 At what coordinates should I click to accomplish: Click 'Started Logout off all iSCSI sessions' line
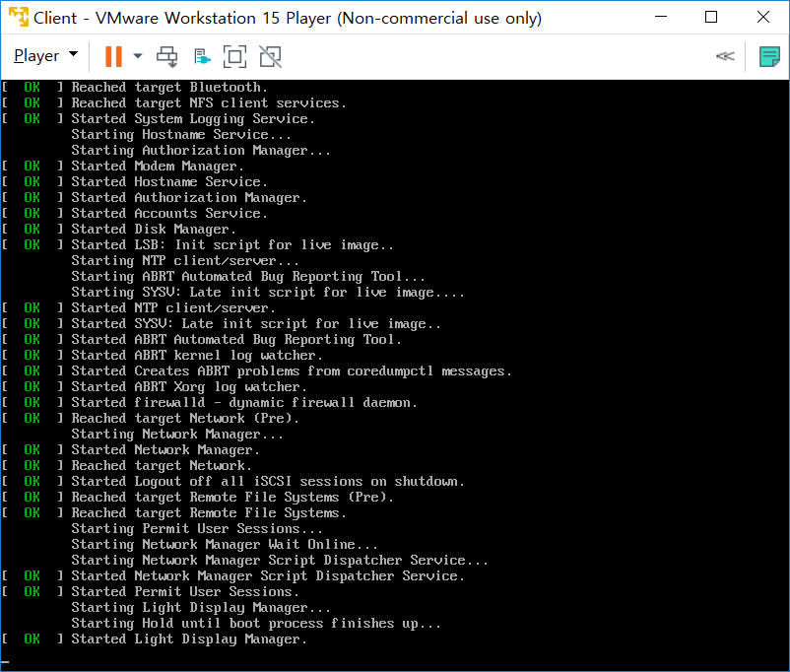pos(268,482)
